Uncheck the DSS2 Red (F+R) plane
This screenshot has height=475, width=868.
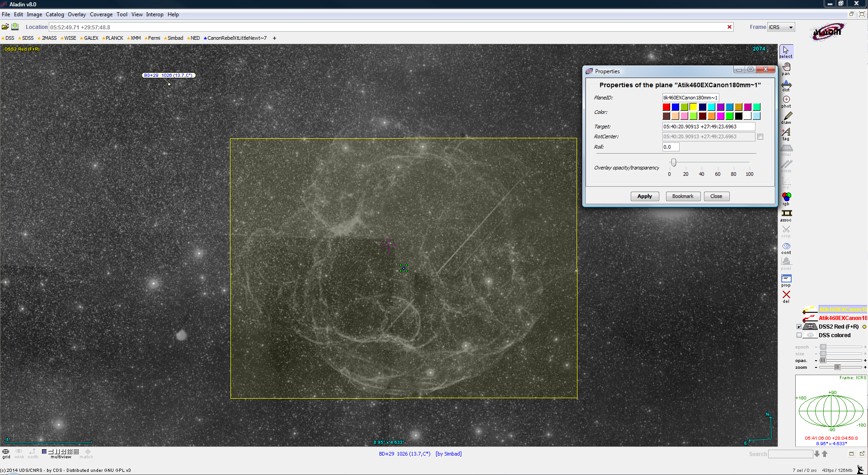(799, 327)
